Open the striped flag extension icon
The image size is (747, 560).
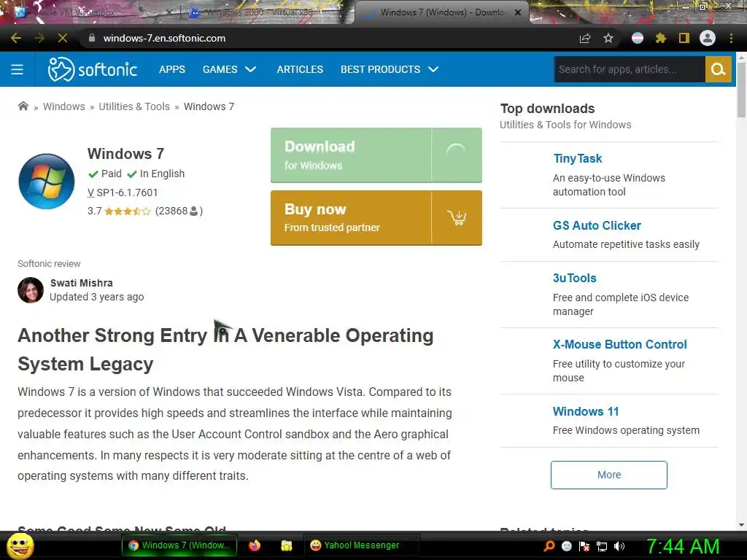click(x=638, y=38)
